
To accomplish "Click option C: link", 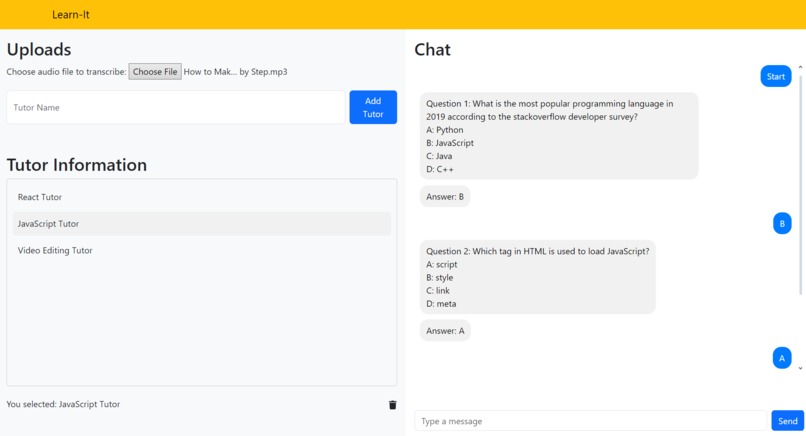I will 437,290.
